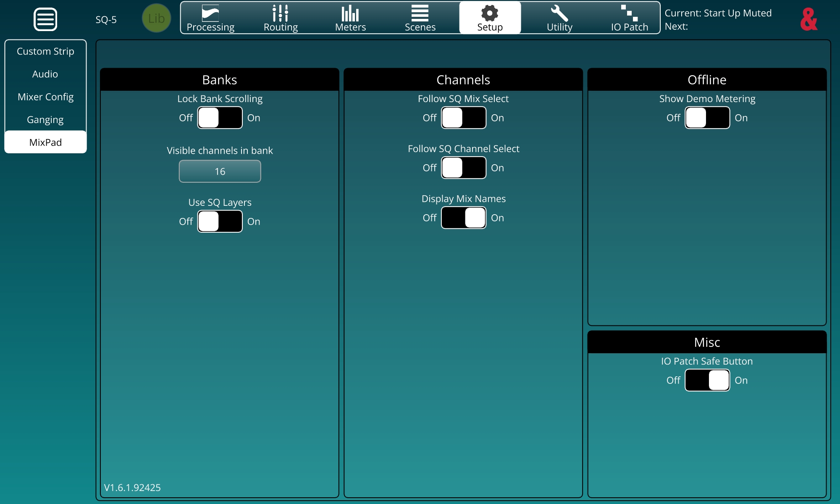Disable IO Patch Safe Button switch

(x=707, y=380)
